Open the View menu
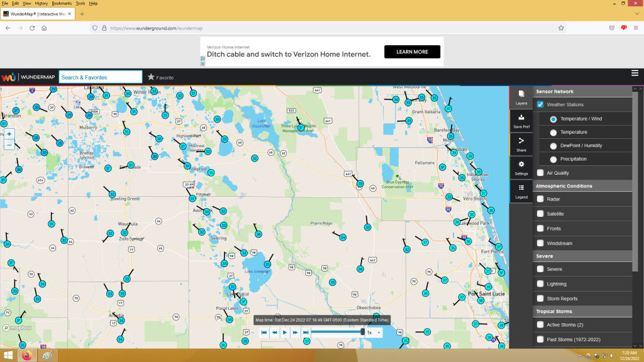 point(26,3)
